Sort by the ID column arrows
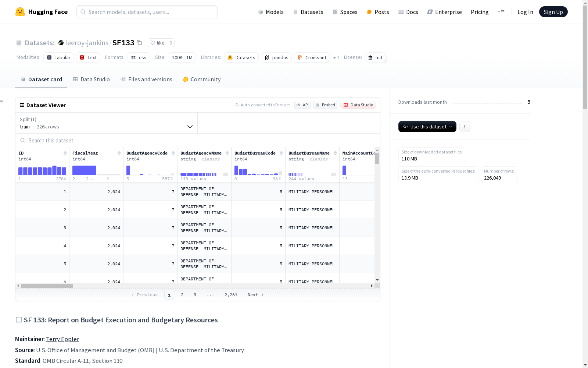The image size is (588, 368). coord(65,153)
